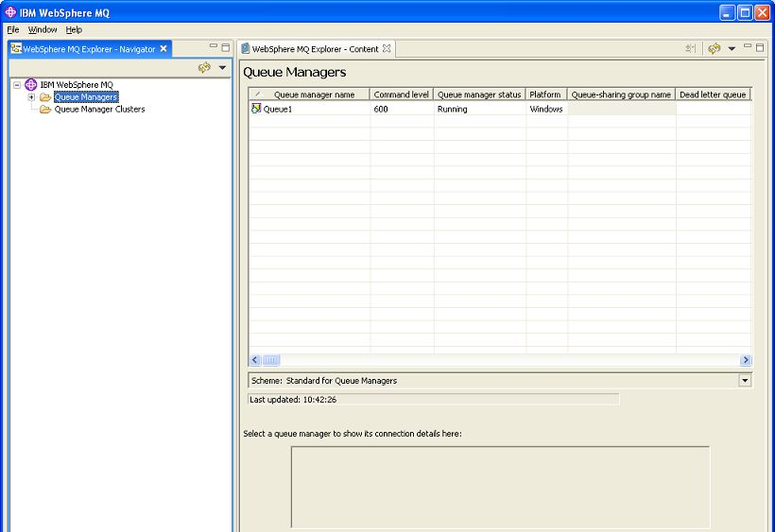This screenshot has height=532, width=775.
Task: Sort by Command level column header
Action: click(x=402, y=94)
